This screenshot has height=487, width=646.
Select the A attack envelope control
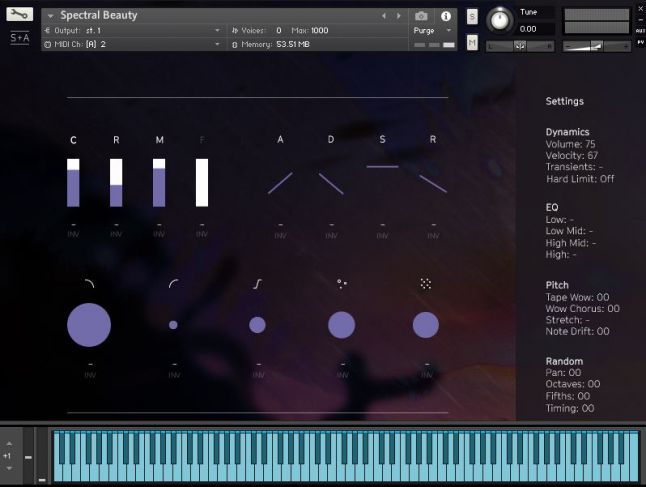(280, 182)
